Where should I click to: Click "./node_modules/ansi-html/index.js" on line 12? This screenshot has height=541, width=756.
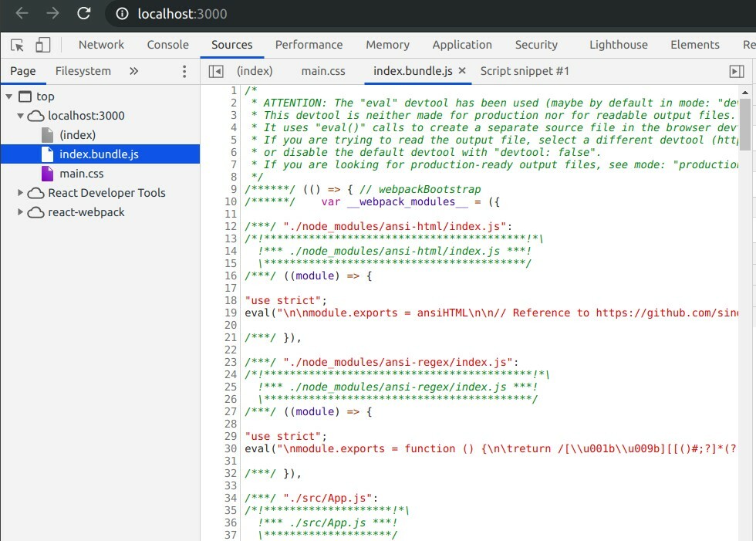click(395, 226)
